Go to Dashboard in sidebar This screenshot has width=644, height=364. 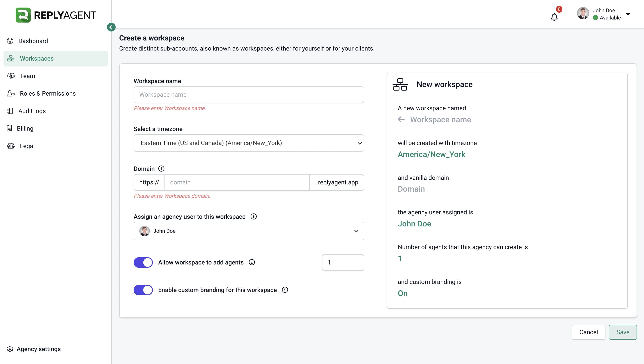point(33,41)
